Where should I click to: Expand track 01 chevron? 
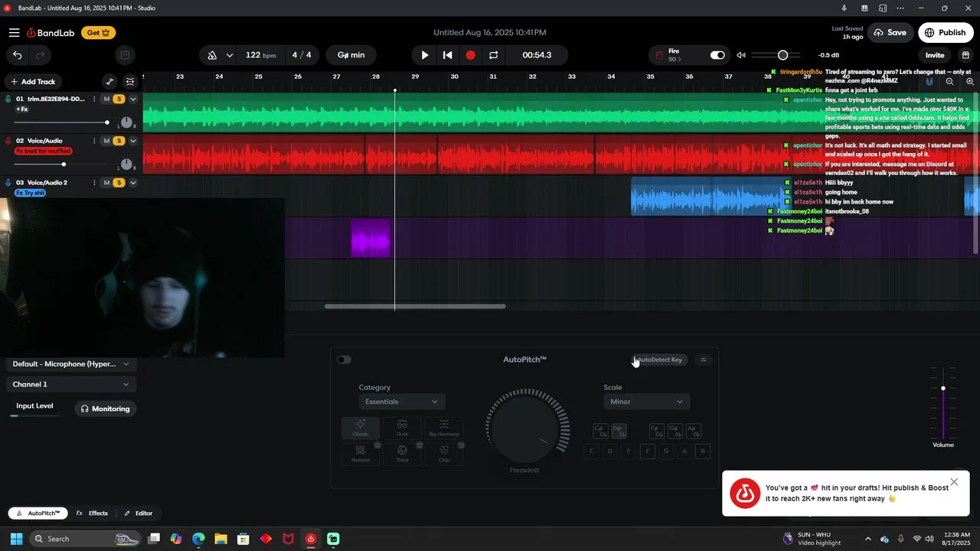tap(133, 99)
